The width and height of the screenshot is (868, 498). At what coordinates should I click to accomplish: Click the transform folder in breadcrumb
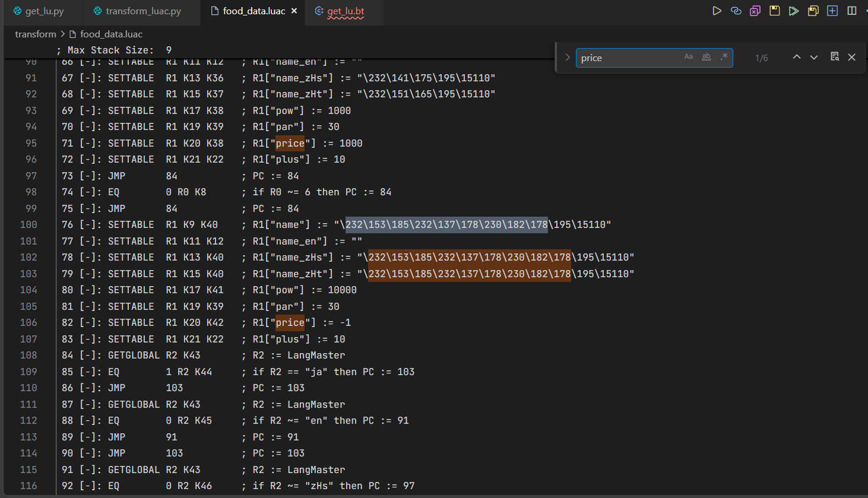(36, 34)
